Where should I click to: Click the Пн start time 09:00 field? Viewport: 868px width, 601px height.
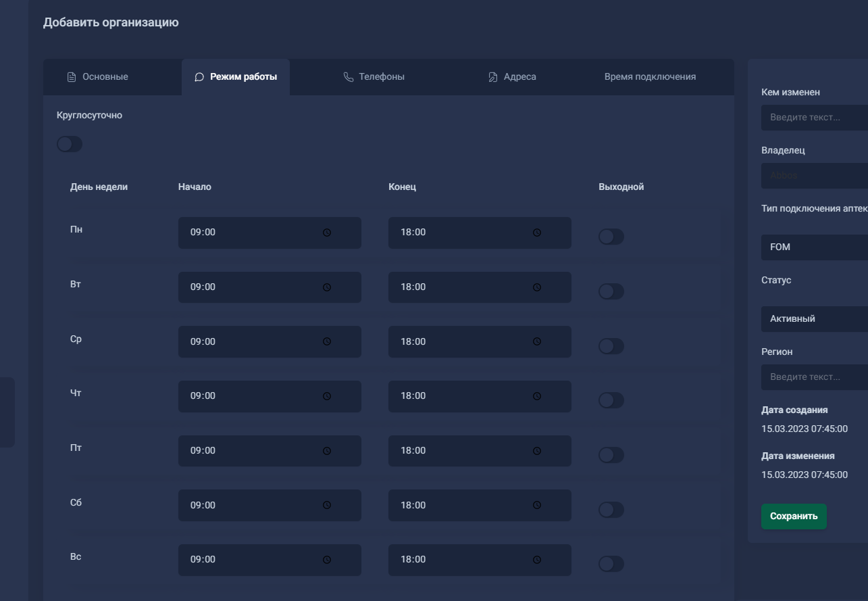click(270, 233)
